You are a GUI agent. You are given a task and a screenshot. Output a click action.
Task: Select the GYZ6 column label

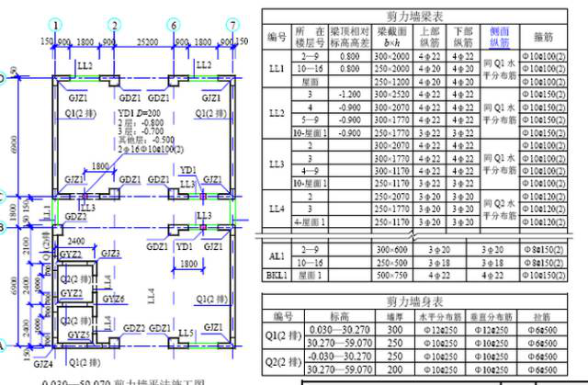pos(114,299)
